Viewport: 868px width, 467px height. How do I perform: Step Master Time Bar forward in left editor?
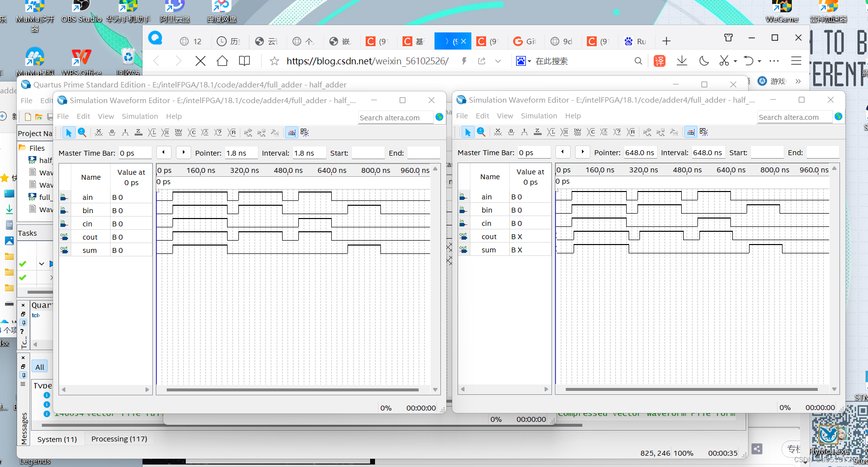(x=184, y=152)
